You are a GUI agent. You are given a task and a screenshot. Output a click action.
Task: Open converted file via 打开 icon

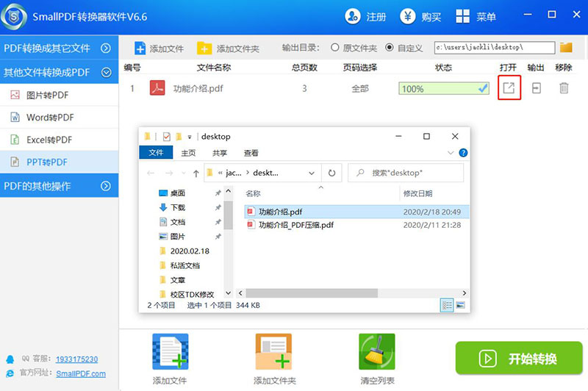coord(509,88)
